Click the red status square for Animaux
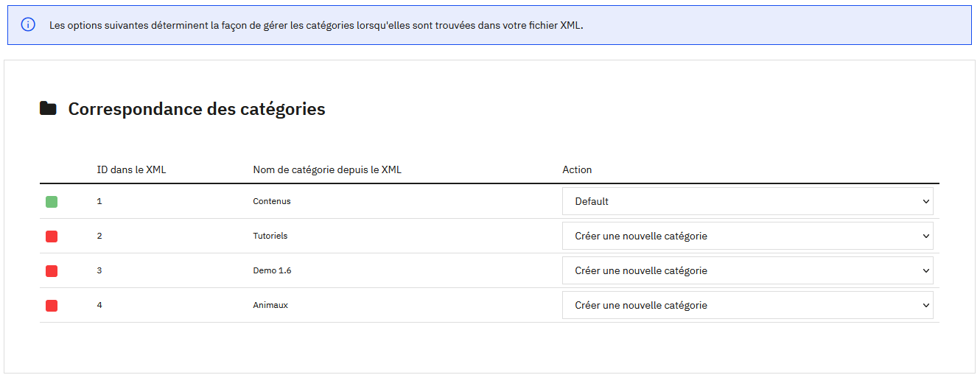This screenshot has height=375, width=980. click(x=52, y=306)
